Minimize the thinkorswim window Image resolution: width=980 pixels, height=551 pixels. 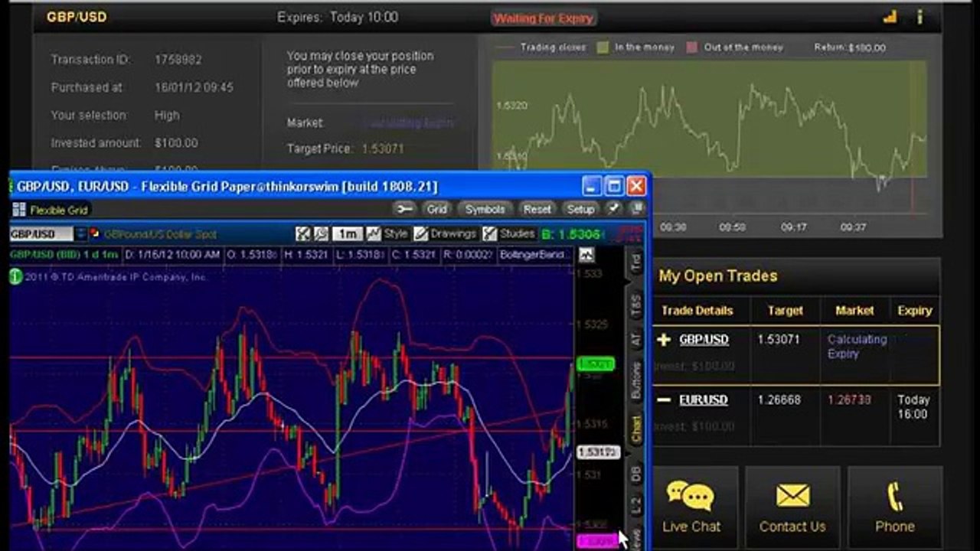click(x=591, y=186)
